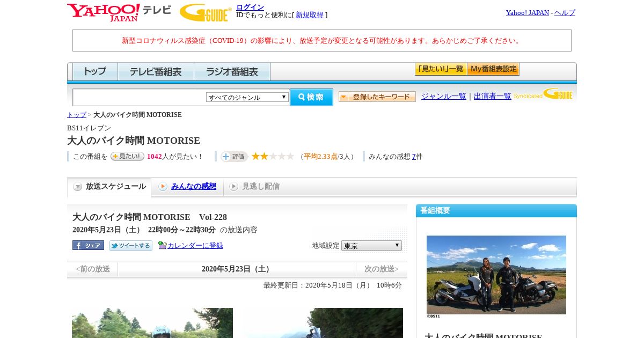Expand the 登録したキーワード dropdown
The image size is (644, 338).
click(x=377, y=97)
